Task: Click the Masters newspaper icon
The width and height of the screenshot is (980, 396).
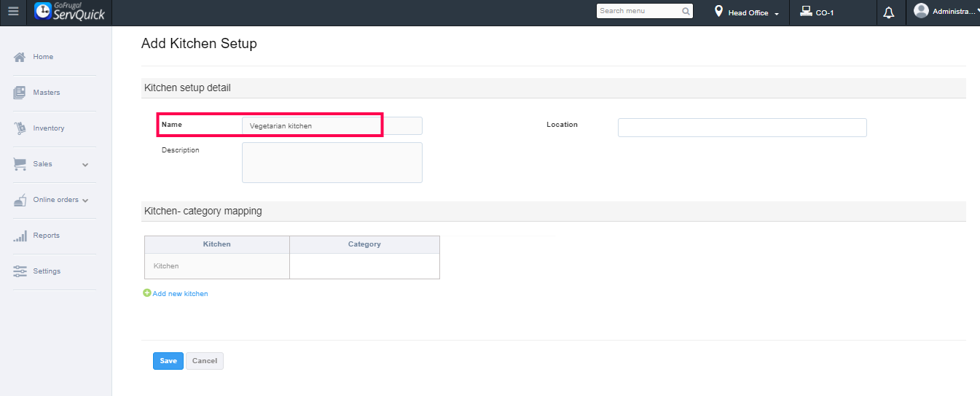Action: [x=20, y=93]
